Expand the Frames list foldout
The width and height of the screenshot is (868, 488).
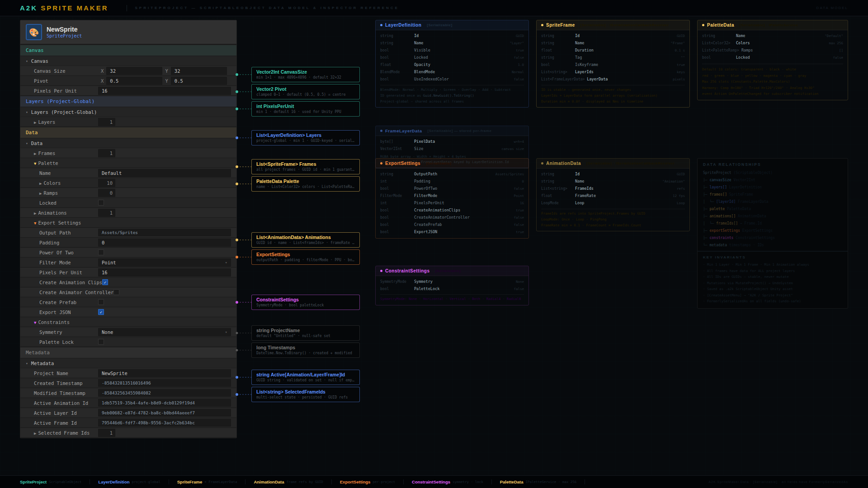(x=35, y=154)
